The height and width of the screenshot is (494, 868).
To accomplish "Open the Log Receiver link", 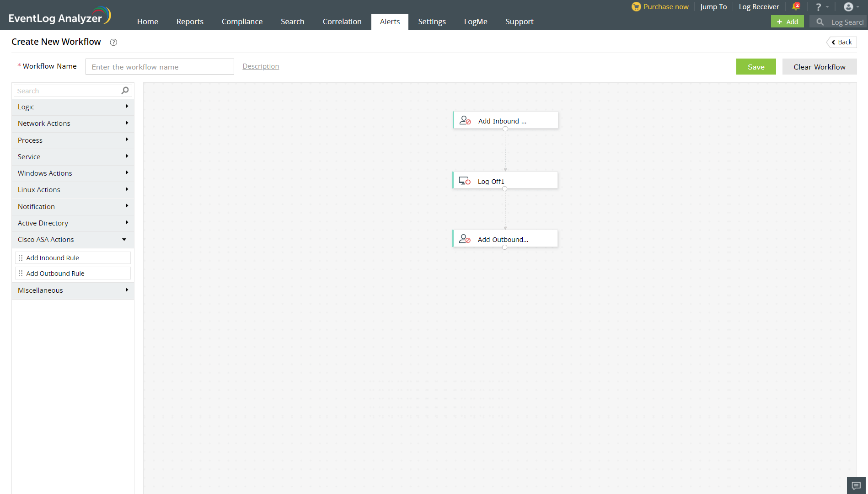I will click(759, 7).
